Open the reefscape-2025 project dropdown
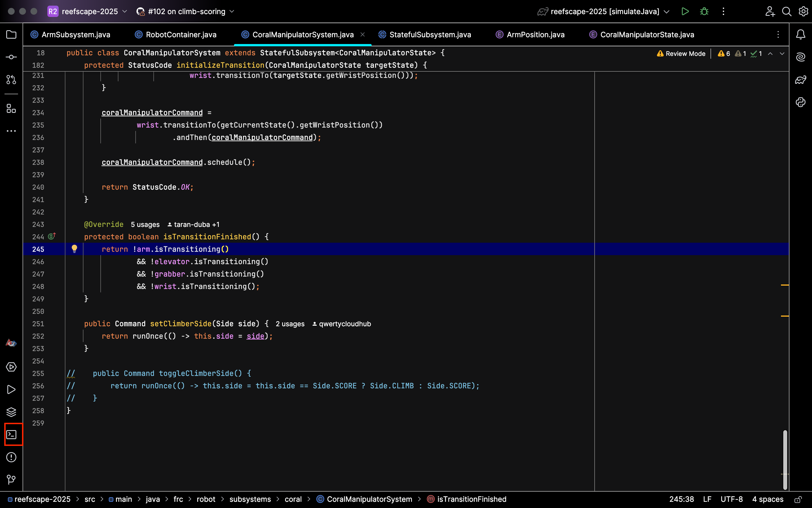 click(88, 11)
